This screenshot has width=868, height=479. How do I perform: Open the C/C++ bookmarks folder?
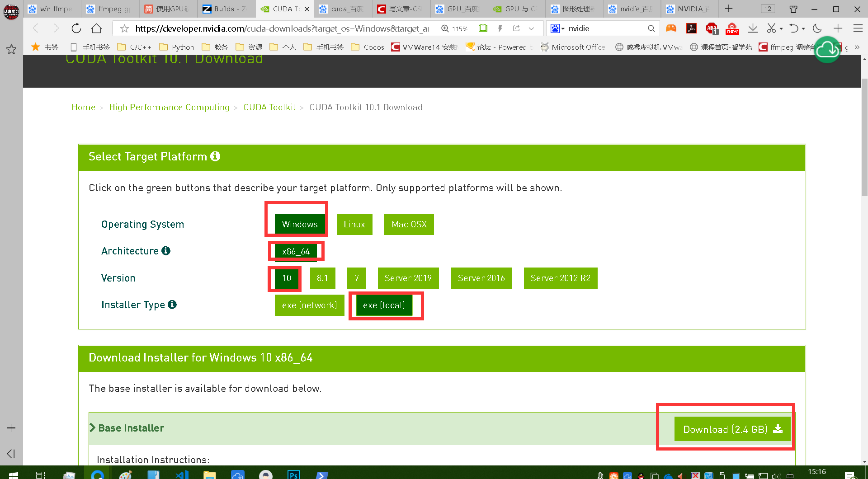[134, 47]
